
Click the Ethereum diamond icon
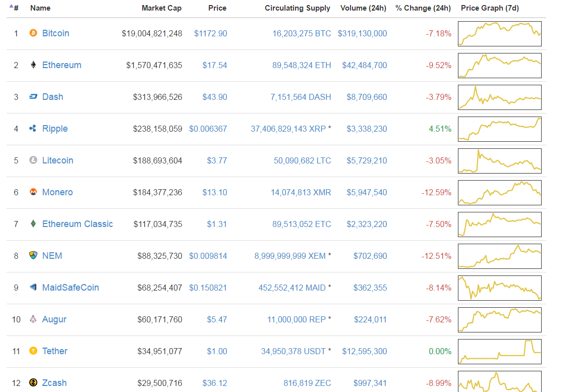pyautogui.click(x=33, y=65)
